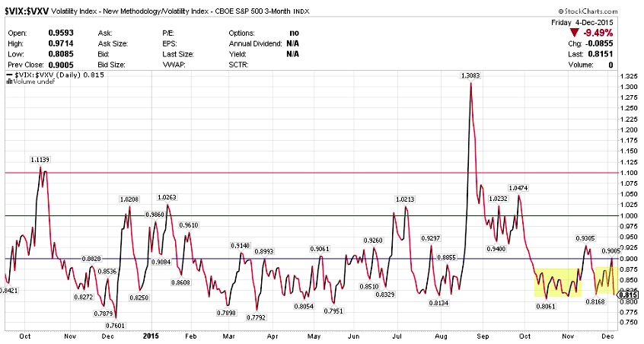The image size is (644, 344).
Task: Click the 0.8250 data label
Action: (139, 298)
